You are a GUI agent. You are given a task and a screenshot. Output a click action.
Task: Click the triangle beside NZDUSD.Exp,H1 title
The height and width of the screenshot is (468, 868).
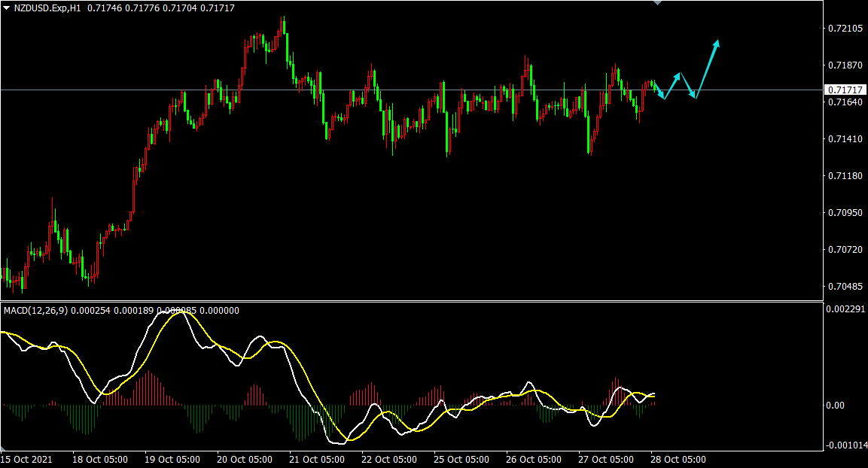(7, 8)
